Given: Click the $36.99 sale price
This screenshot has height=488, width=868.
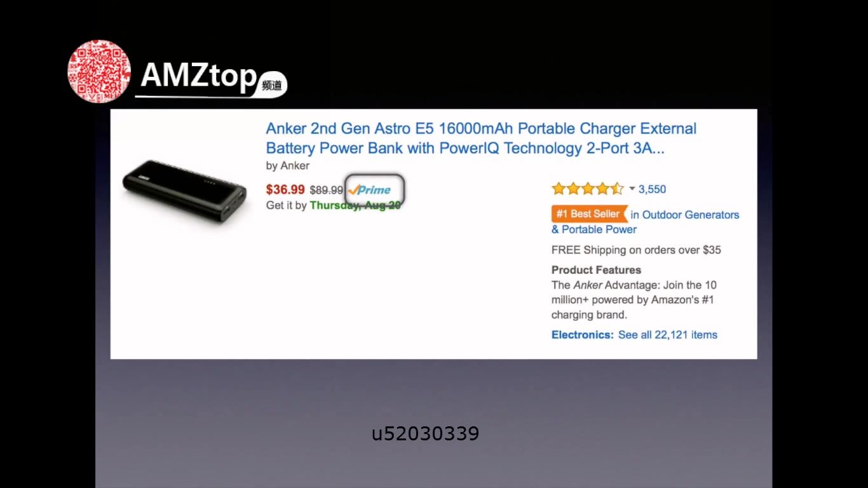Looking at the screenshot, I should click(285, 189).
